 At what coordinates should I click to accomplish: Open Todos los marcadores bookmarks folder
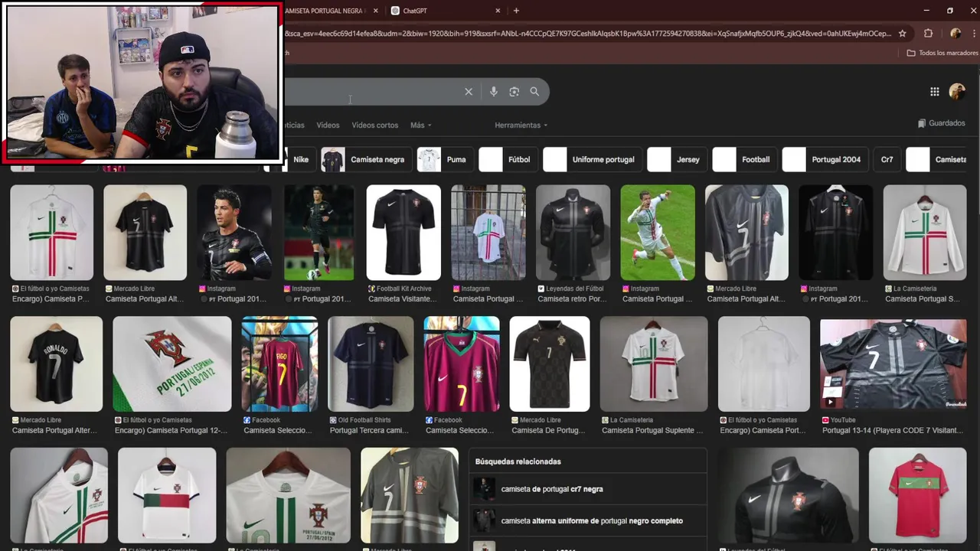click(x=942, y=53)
